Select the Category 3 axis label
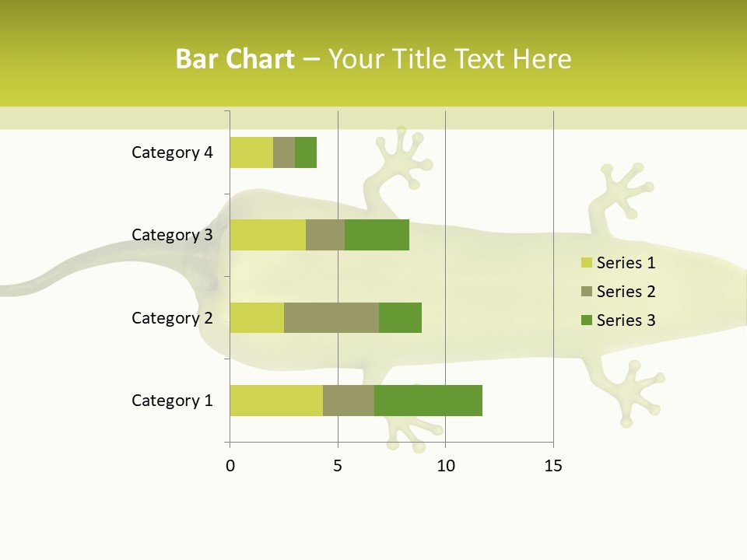This screenshot has width=747, height=560. (172, 235)
